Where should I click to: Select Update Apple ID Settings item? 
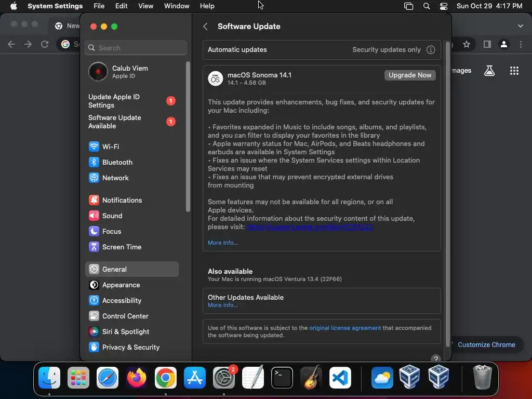coord(131,101)
